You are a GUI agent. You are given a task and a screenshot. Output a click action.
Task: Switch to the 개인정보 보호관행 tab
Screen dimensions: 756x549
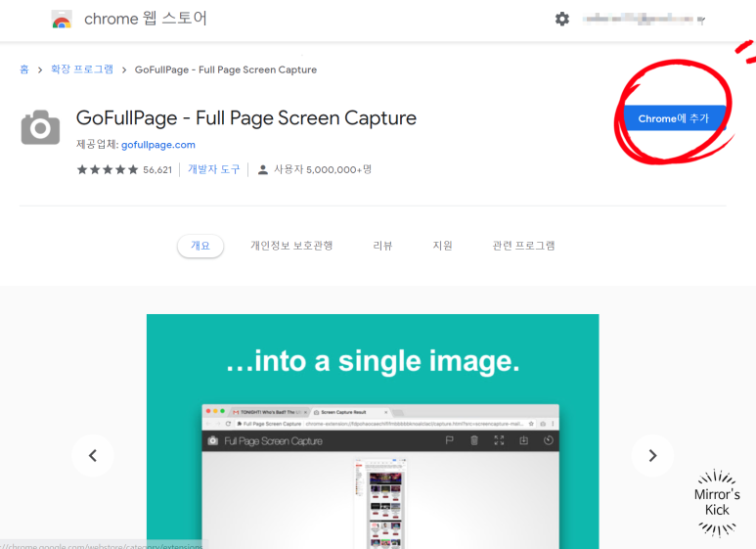(291, 246)
